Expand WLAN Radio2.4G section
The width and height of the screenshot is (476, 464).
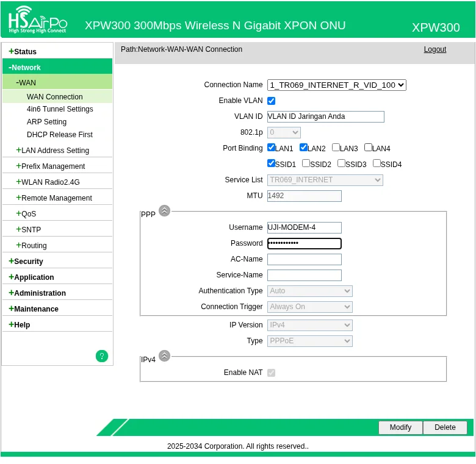click(x=57, y=182)
